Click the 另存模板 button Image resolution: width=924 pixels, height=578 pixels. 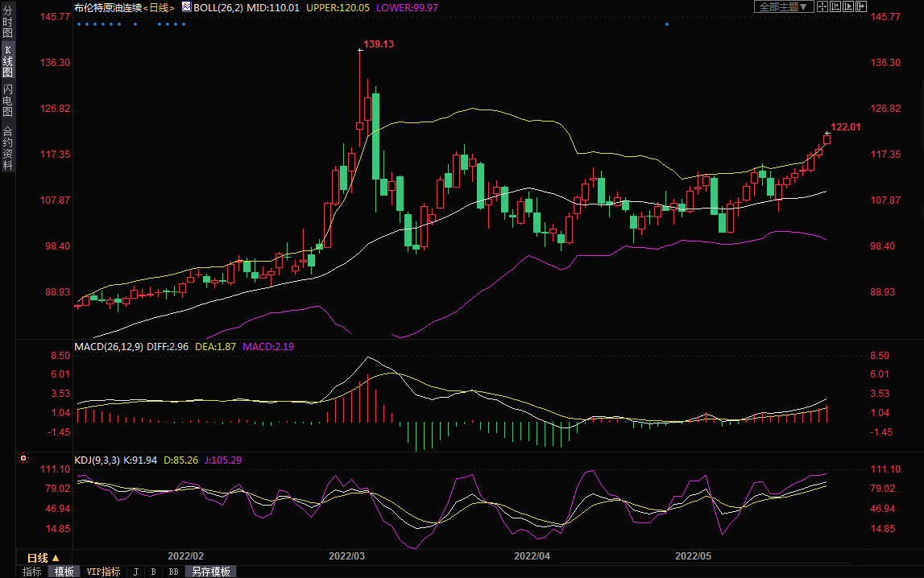[x=211, y=572]
